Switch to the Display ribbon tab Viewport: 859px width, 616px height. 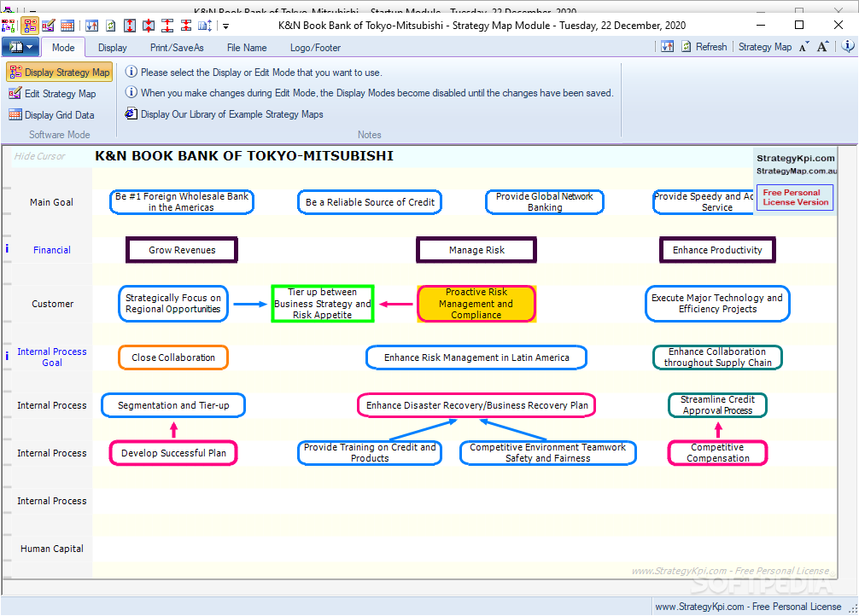[x=113, y=48]
